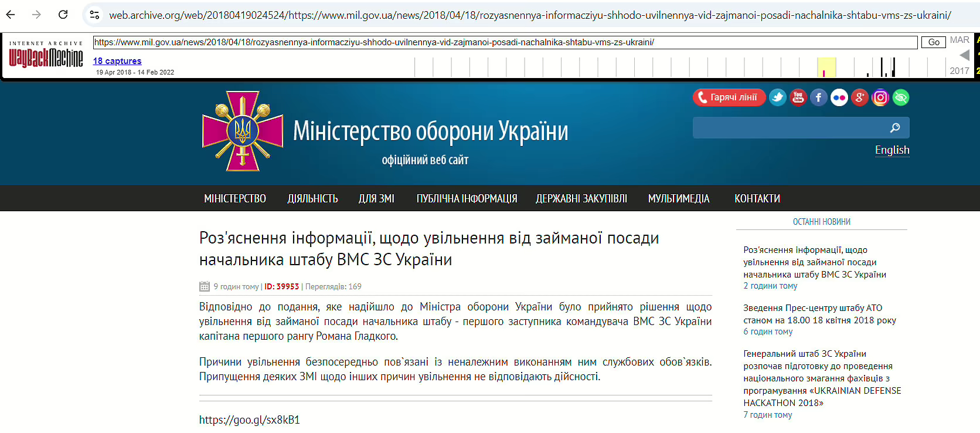Toggle the green accessibility eye icon
This screenshot has width=980, height=433.
click(901, 97)
